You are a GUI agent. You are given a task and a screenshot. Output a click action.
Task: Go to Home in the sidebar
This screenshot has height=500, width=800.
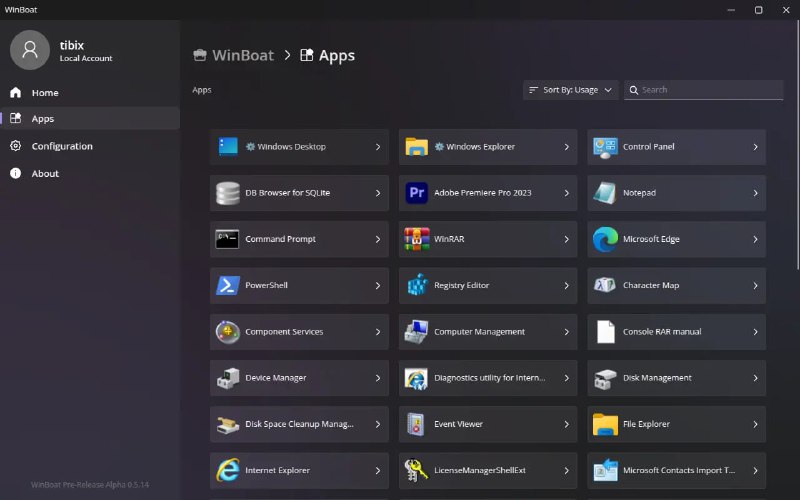tap(90, 92)
